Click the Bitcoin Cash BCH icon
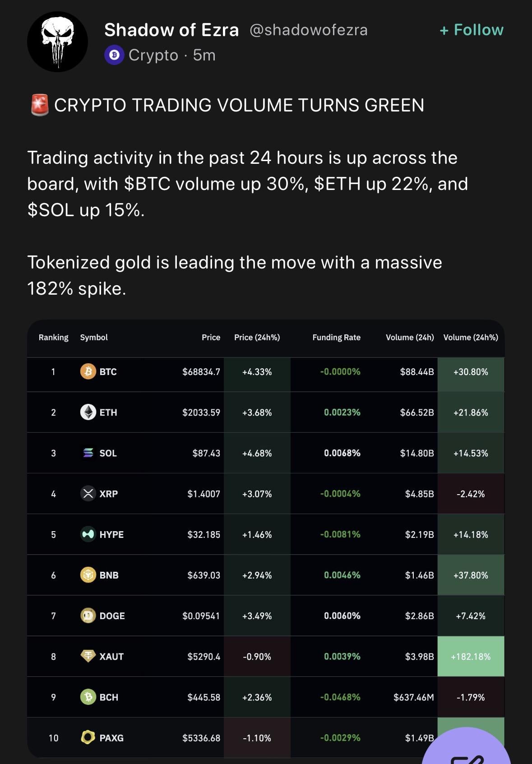 pos(88,697)
